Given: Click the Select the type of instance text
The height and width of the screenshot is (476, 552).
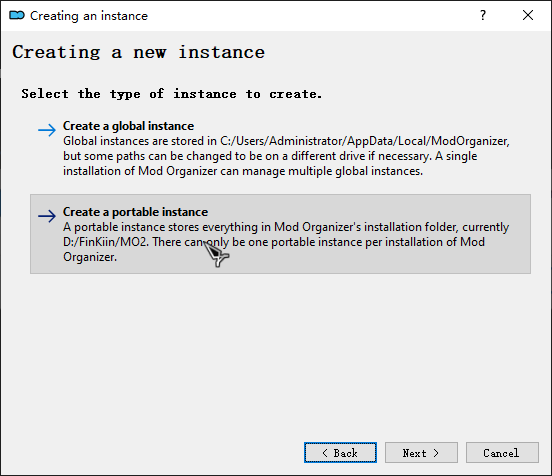Looking at the screenshot, I should click(171, 94).
